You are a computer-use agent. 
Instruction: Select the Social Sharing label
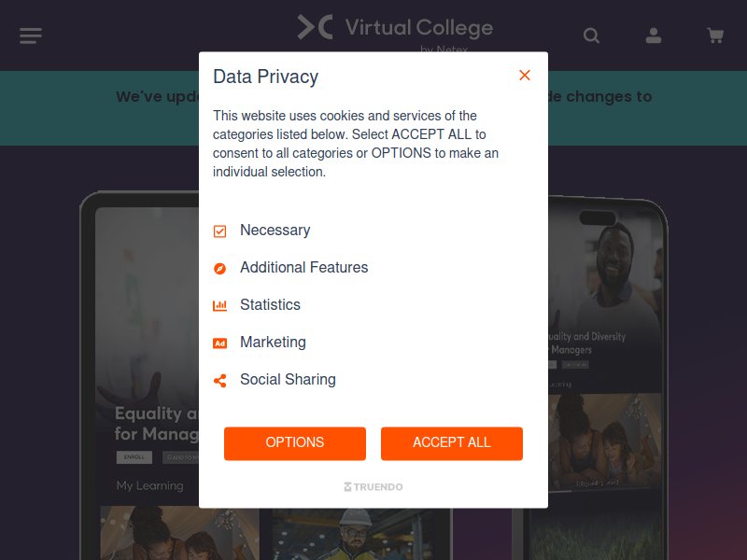[x=288, y=380]
